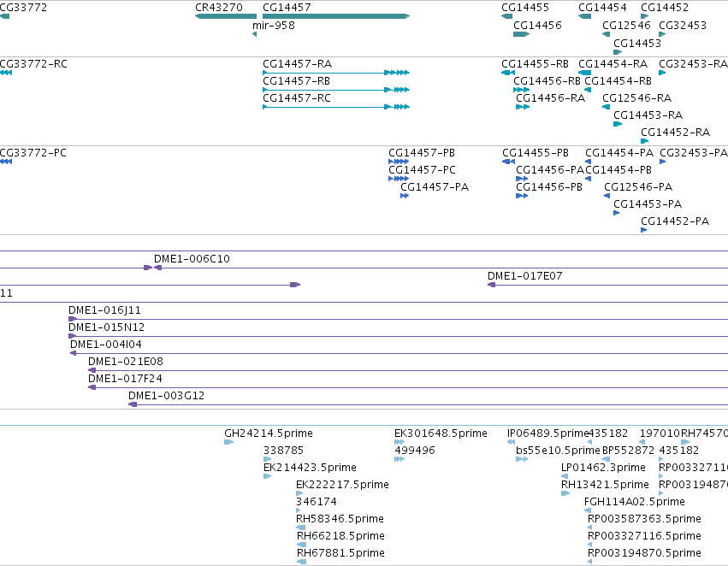This screenshot has width=728, height=566.
Task: Open the CG33772-RC transcript label
Action: coord(33,64)
